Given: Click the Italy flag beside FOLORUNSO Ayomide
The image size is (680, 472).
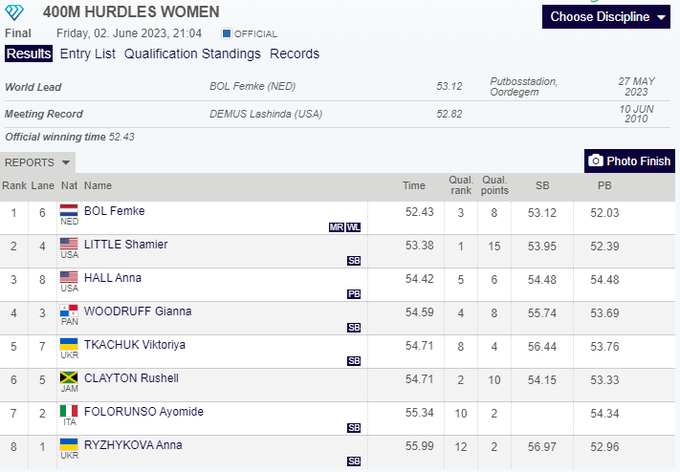Looking at the screenshot, I should 69,412.
